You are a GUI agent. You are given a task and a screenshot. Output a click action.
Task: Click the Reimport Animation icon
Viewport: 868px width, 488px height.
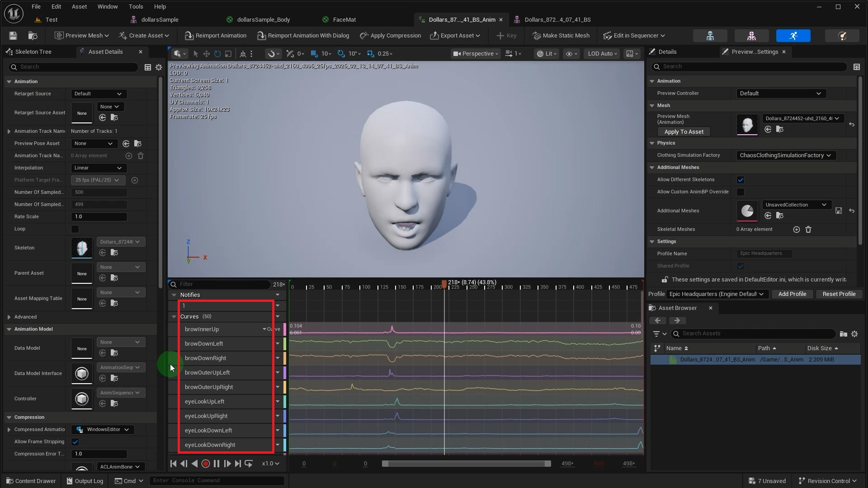(x=189, y=36)
